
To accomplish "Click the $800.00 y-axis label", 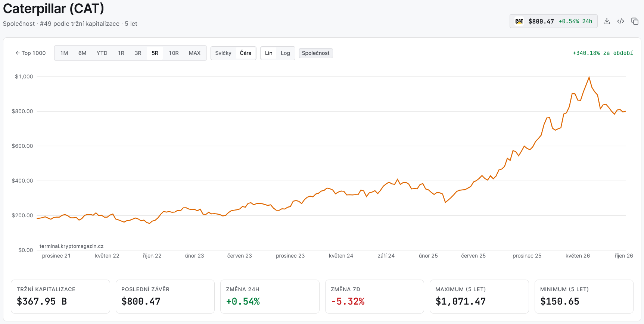I will coord(22,111).
